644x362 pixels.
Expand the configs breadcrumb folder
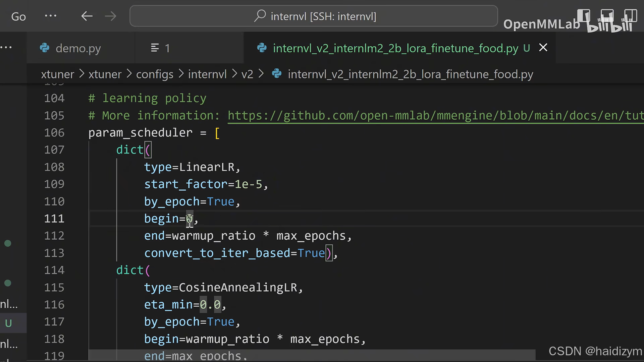click(155, 74)
